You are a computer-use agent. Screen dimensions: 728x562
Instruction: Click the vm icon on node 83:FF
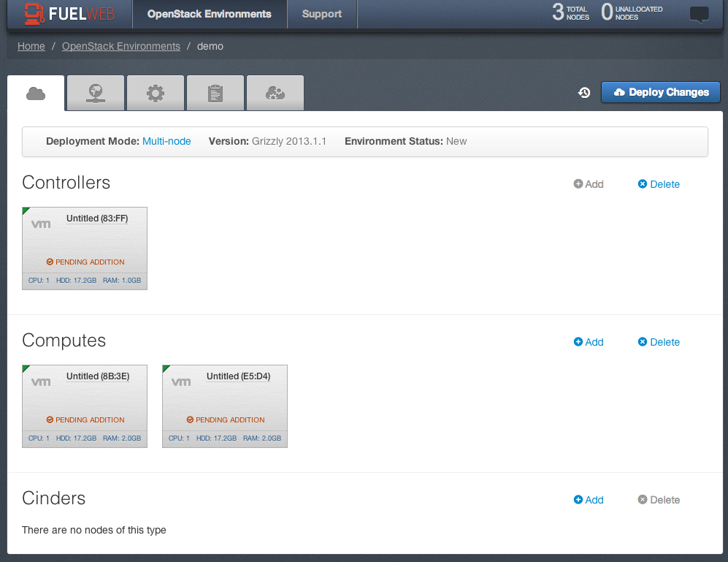(41, 224)
